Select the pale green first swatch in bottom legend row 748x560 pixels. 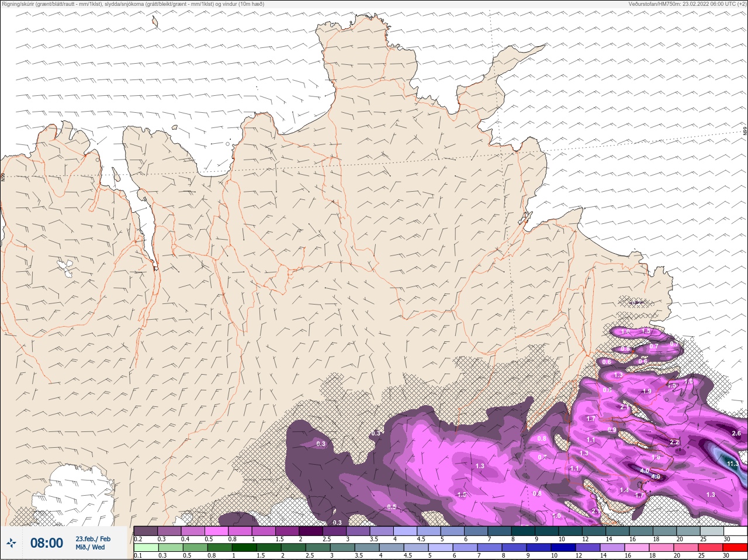tap(145, 548)
